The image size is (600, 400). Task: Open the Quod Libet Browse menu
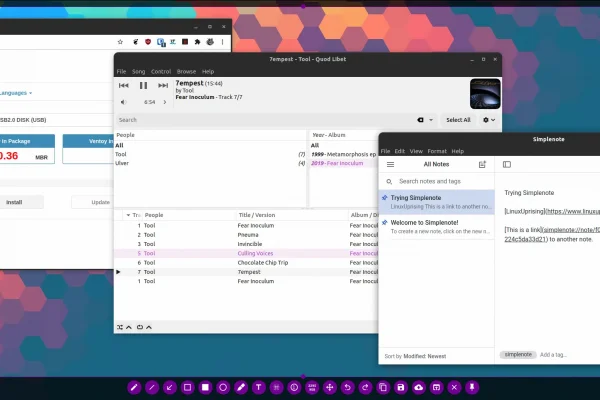[186, 72]
